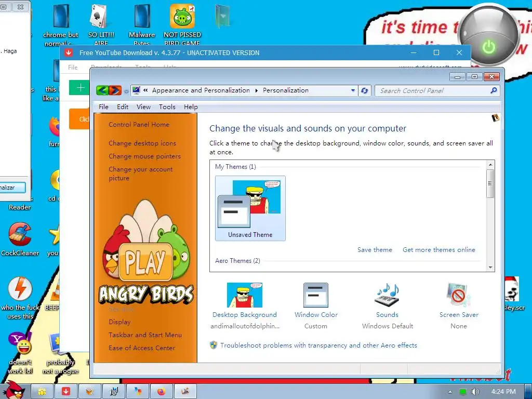Click Change desktop icons link
This screenshot has height=399, width=532.
(x=142, y=143)
